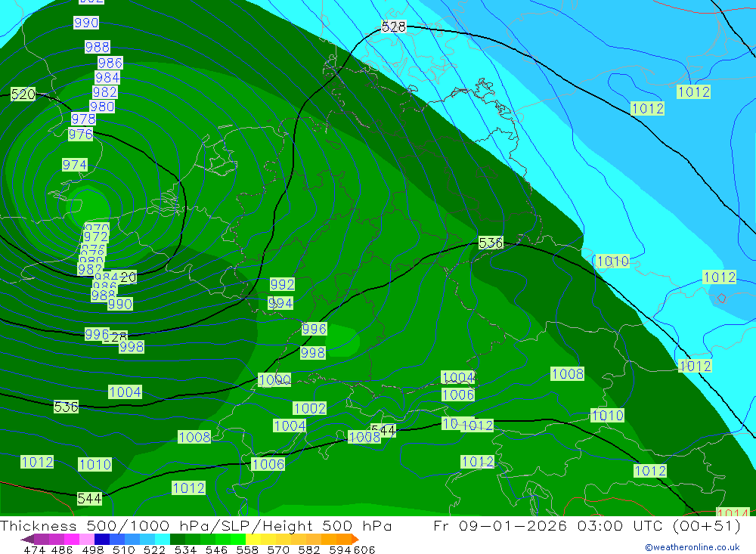Select the map title 'Thickness 500/1000 hPa/SLP/Height 500 hPa'
Image resolution: width=756 pixels, height=554 pixels.
pyautogui.click(x=196, y=526)
